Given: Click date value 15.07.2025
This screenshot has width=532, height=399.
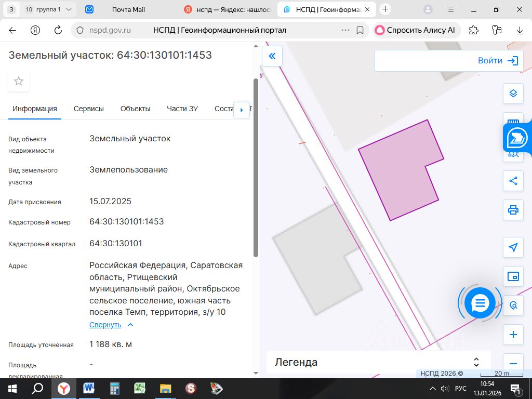Looking at the screenshot, I should tap(110, 202).
